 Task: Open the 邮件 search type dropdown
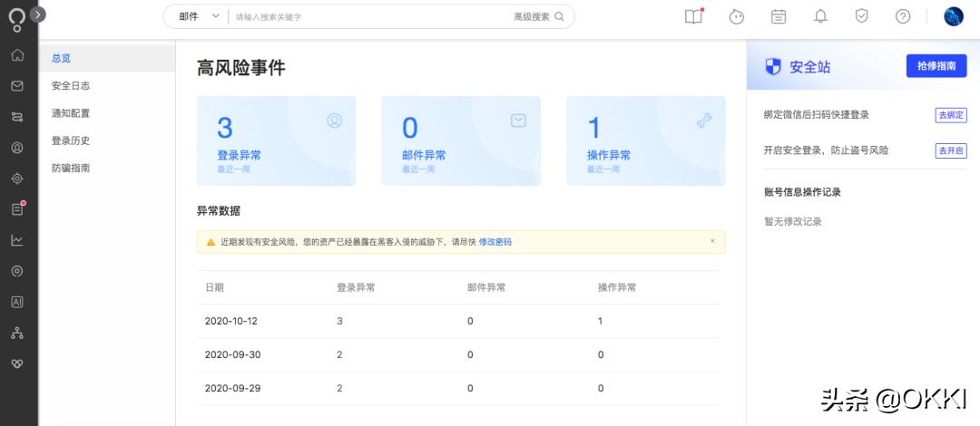click(199, 17)
